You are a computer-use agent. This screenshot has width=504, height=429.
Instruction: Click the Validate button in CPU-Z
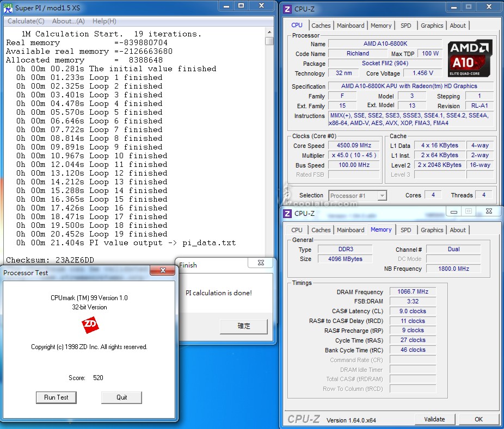pos(434,419)
